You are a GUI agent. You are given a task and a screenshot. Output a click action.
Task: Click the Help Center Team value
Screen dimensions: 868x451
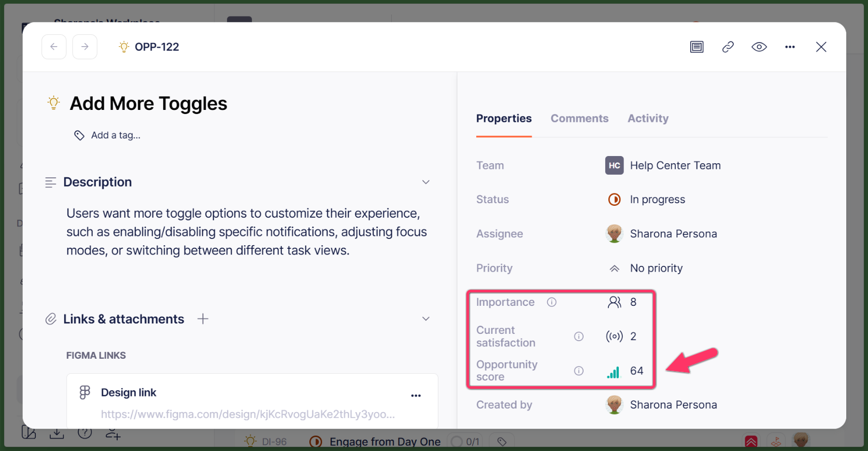(x=675, y=165)
